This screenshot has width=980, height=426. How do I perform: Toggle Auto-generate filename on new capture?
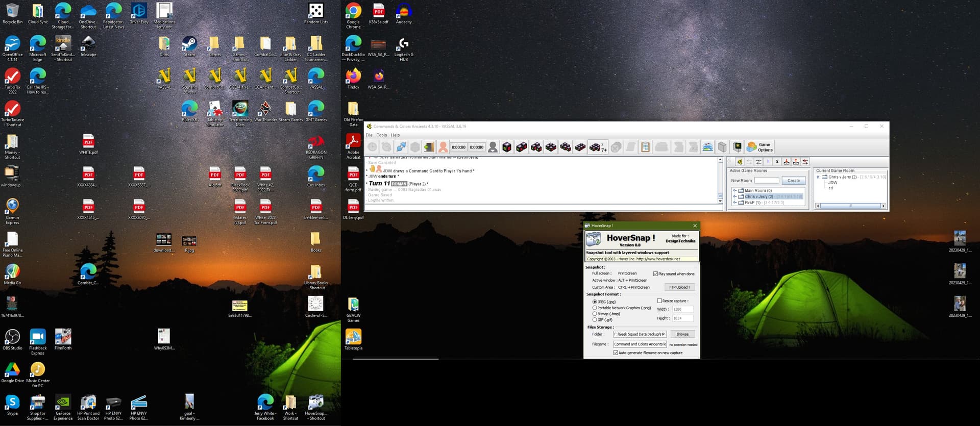[616, 353]
